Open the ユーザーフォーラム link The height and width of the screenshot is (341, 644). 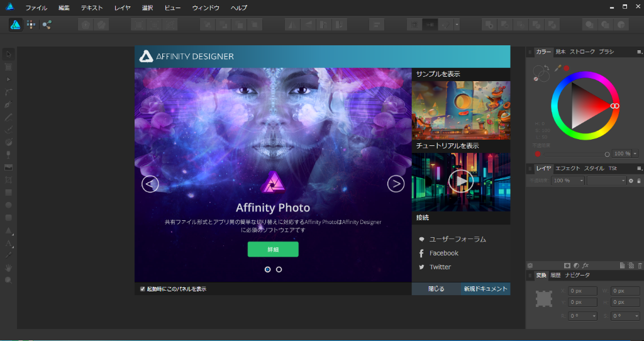click(x=457, y=239)
